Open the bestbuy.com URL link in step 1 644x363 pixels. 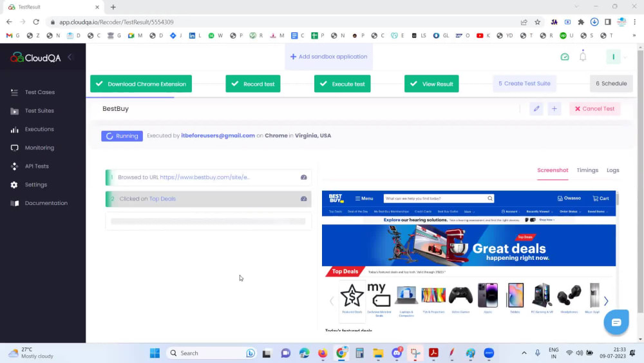click(205, 177)
